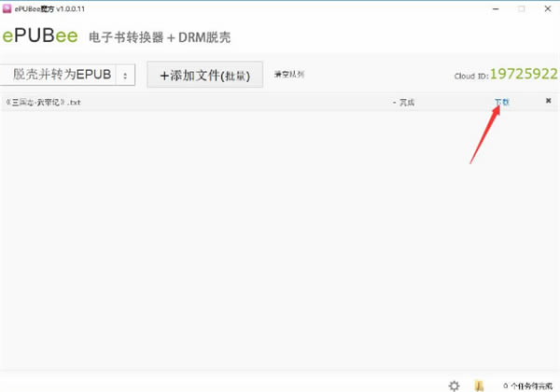Open the settings gear icon
Viewport: 560px width, 392px height.
[454, 385]
